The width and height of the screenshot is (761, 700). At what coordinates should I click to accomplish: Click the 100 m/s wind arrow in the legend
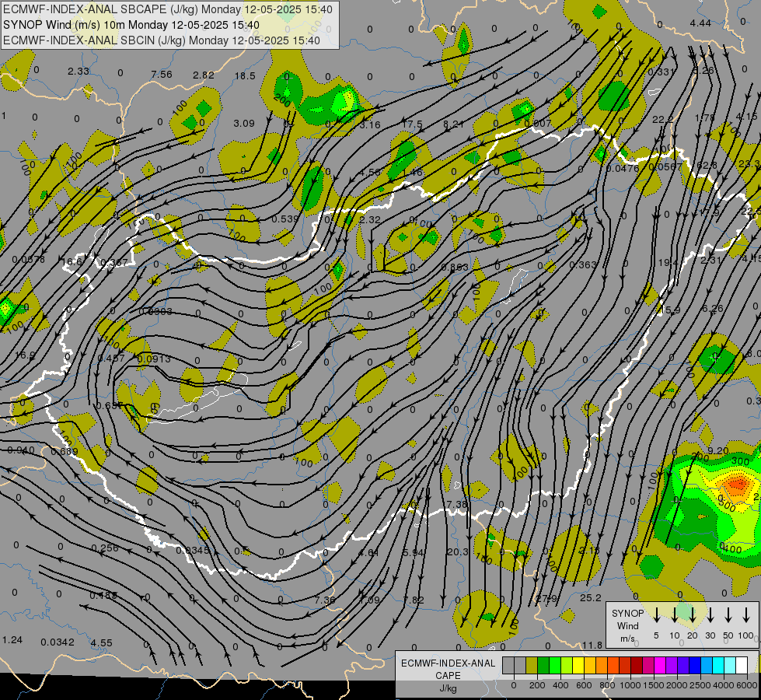(746, 615)
